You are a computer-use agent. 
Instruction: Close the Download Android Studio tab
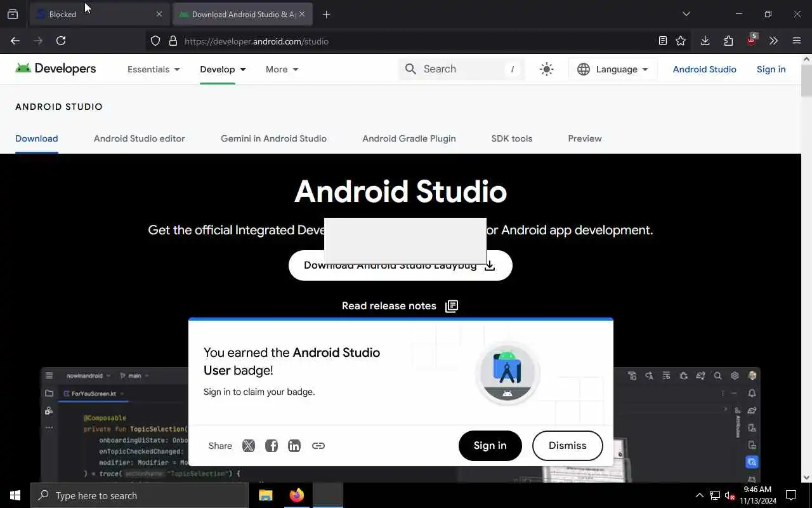click(x=302, y=14)
